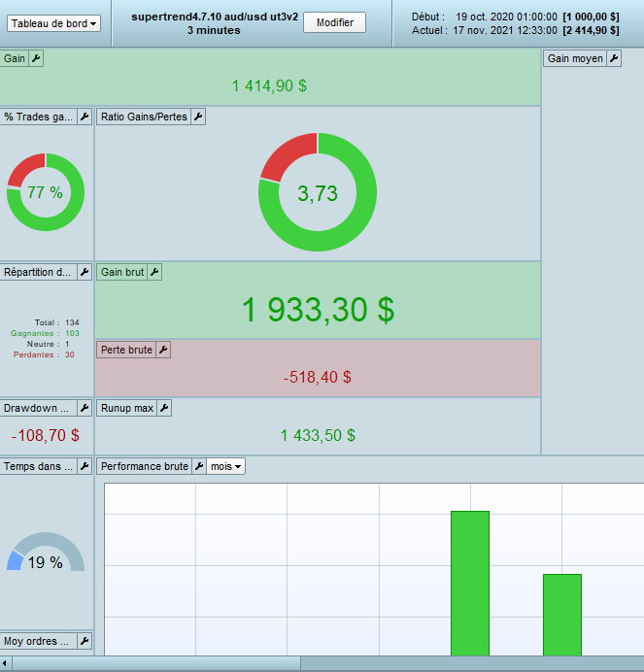The image size is (644, 672).
Task: Click wrench icon next to % Trades gagnants
Action: (85, 117)
